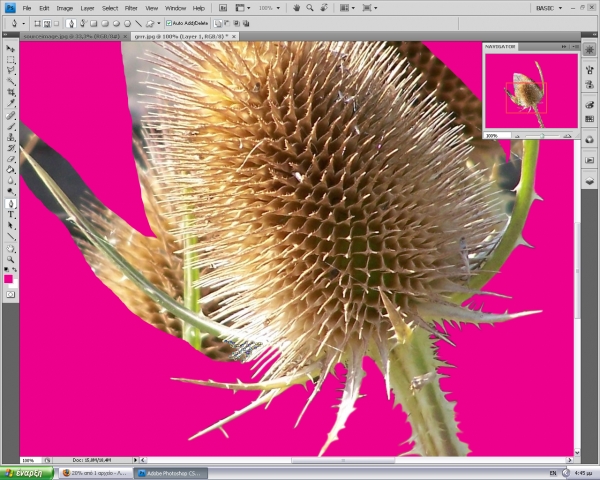
Task: Select the Path Selection tool
Action: click(10, 225)
